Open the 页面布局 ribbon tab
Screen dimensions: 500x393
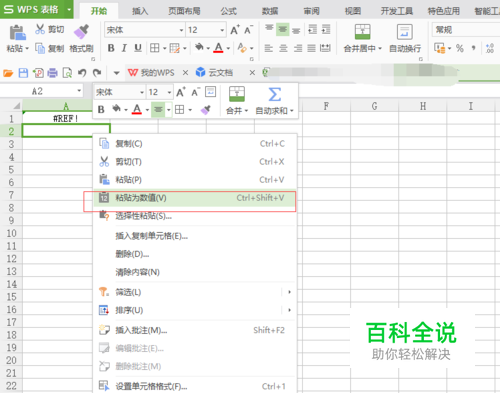click(184, 11)
